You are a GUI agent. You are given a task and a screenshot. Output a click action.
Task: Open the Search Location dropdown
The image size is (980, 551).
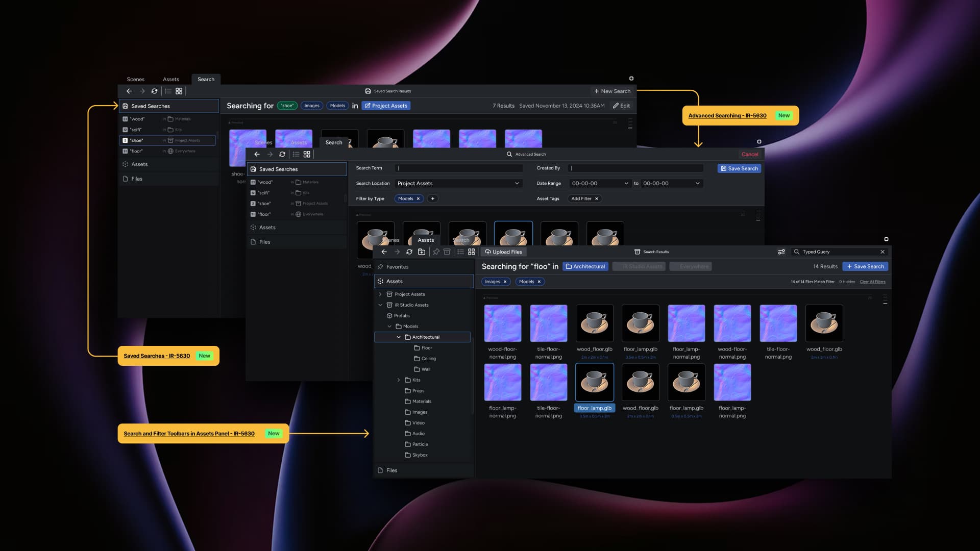[x=458, y=184]
